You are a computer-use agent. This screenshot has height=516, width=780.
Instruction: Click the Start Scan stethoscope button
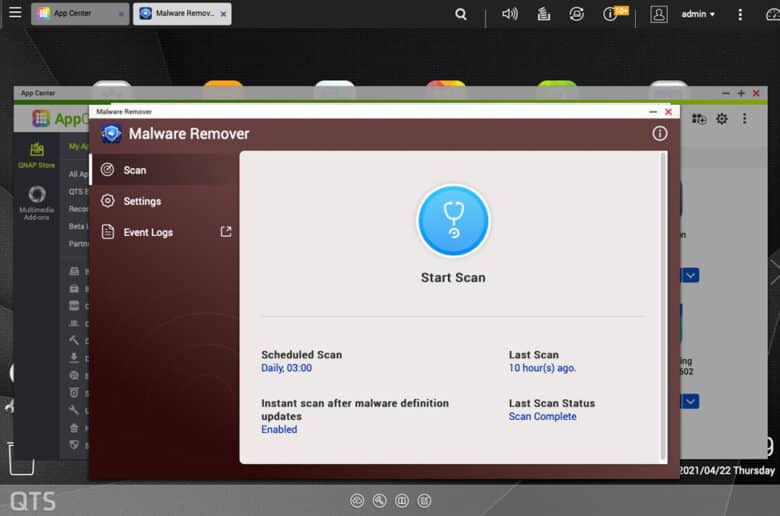[453, 221]
